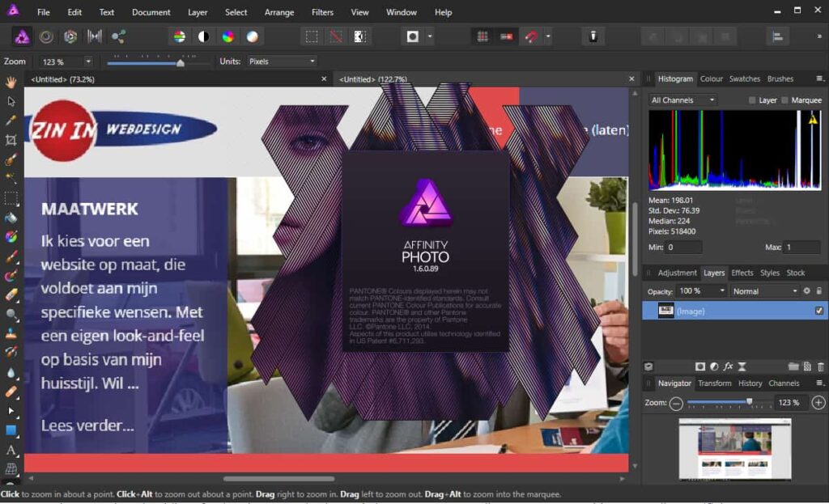The image size is (829, 504).
Task: Click the alignment toolbar icon
Action: (778, 36)
